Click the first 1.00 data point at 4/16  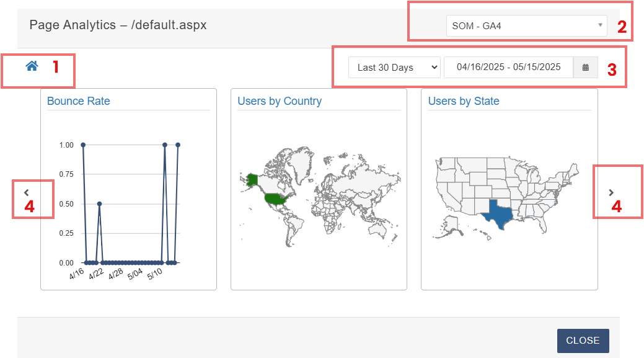tap(83, 145)
